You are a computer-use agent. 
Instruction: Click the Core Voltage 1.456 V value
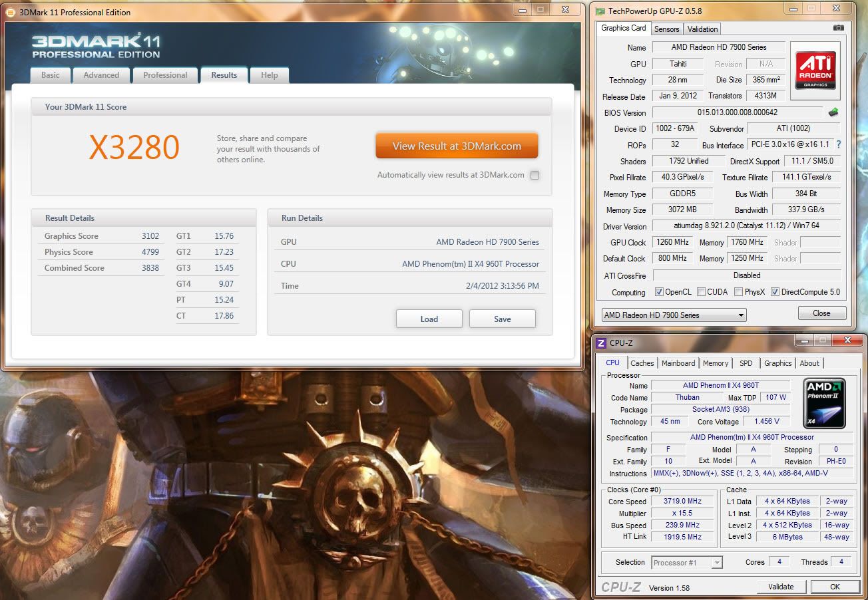tap(767, 422)
